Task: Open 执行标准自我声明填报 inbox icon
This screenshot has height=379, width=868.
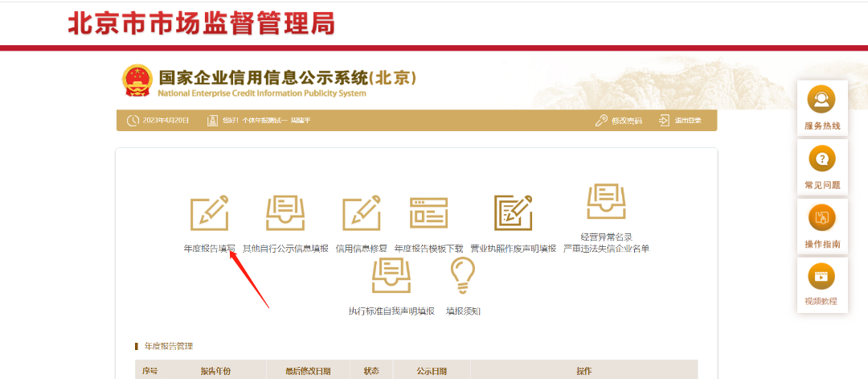Action: [x=391, y=275]
